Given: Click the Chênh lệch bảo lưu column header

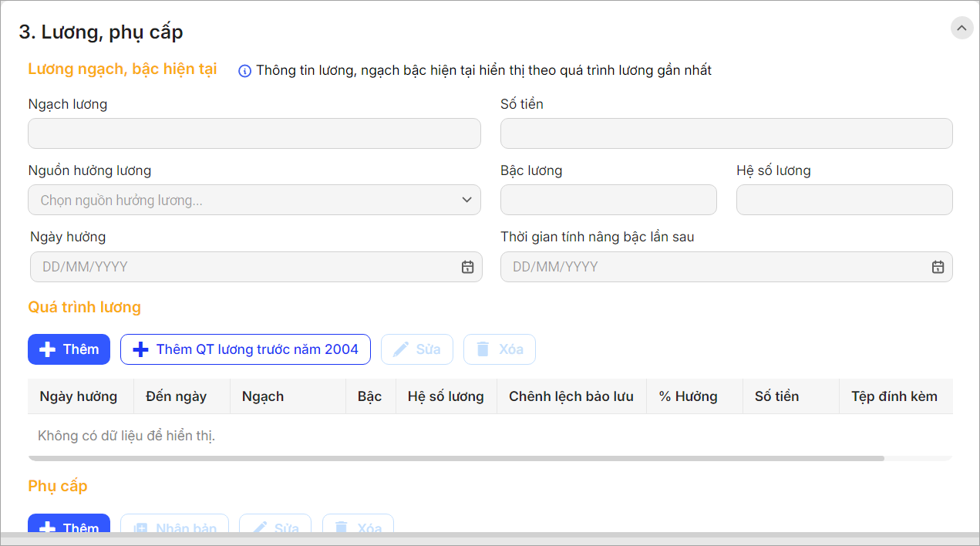Looking at the screenshot, I should [x=571, y=396].
